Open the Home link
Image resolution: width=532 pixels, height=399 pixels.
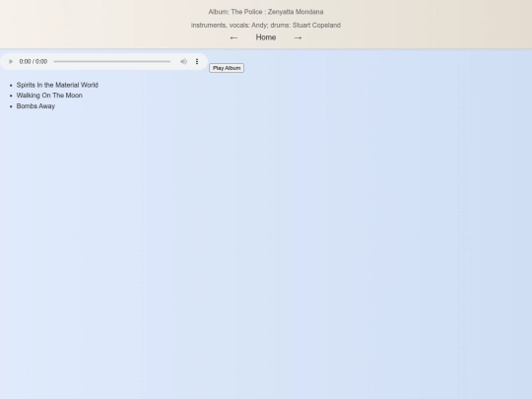[266, 37]
